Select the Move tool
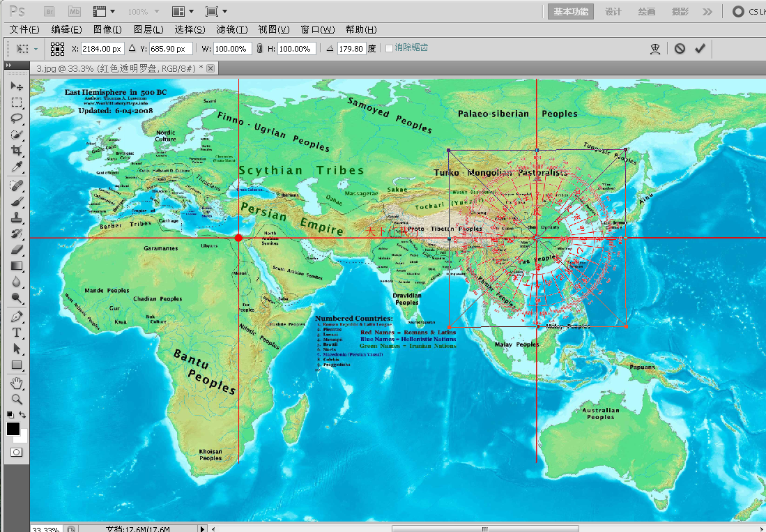This screenshot has height=532, width=766. click(x=17, y=86)
